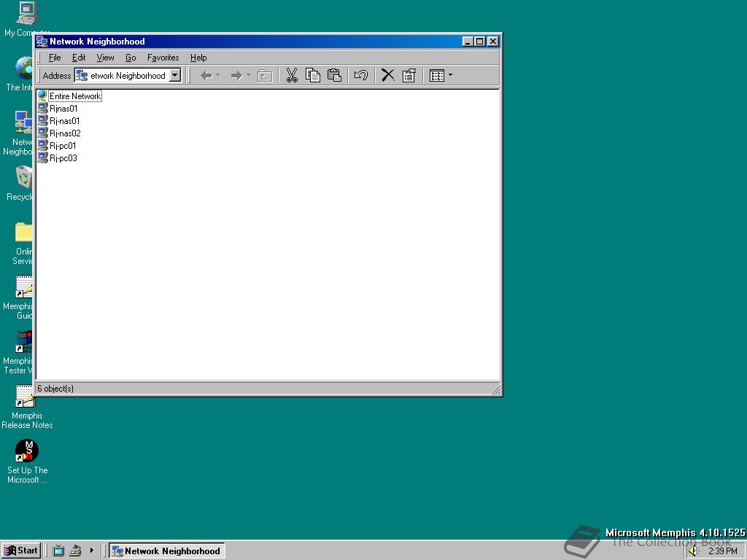Click the 'Rj-nas02' label

[x=65, y=133]
